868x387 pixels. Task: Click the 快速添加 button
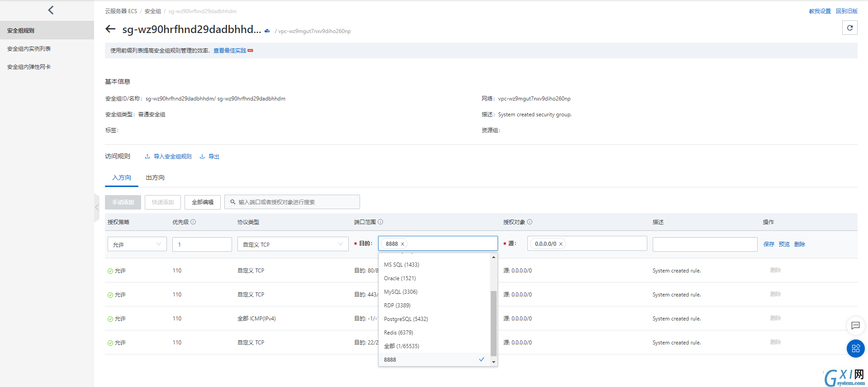163,202
